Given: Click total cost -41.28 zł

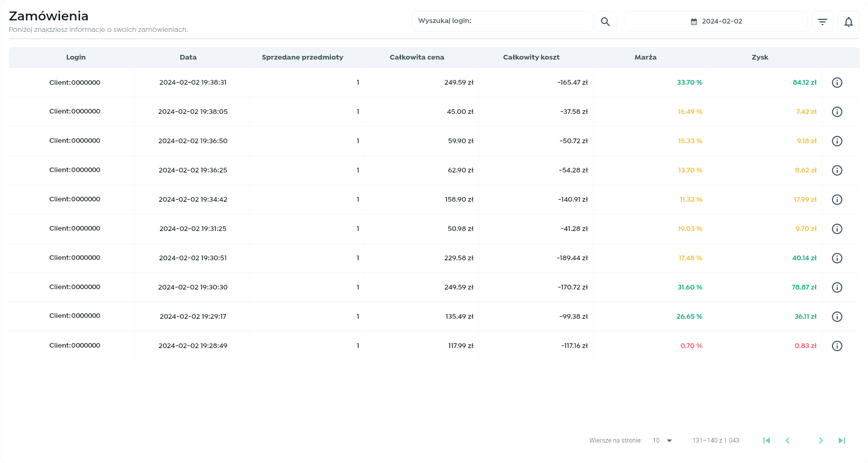Looking at the screenshot, I should (574, 229).
